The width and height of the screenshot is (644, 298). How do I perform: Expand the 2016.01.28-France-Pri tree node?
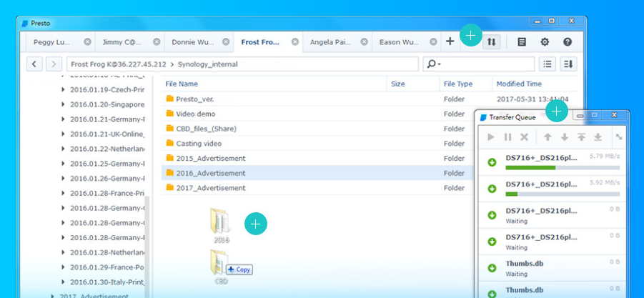(x=63, y=193)
